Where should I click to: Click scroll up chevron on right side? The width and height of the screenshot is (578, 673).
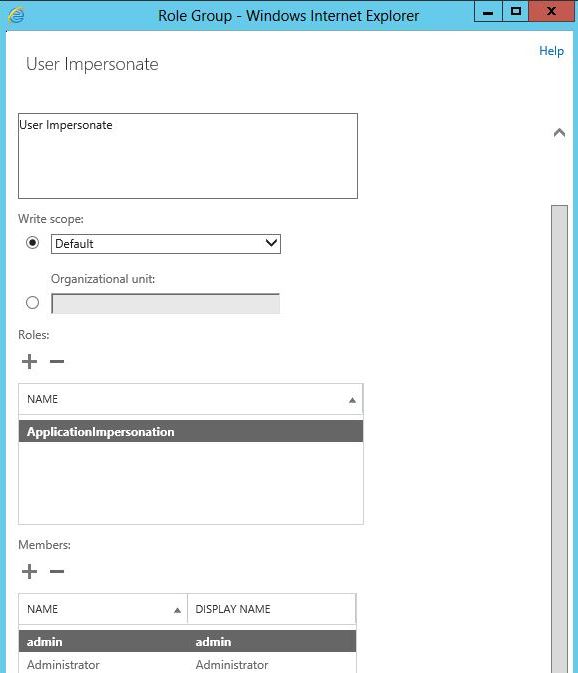[559, 133]
